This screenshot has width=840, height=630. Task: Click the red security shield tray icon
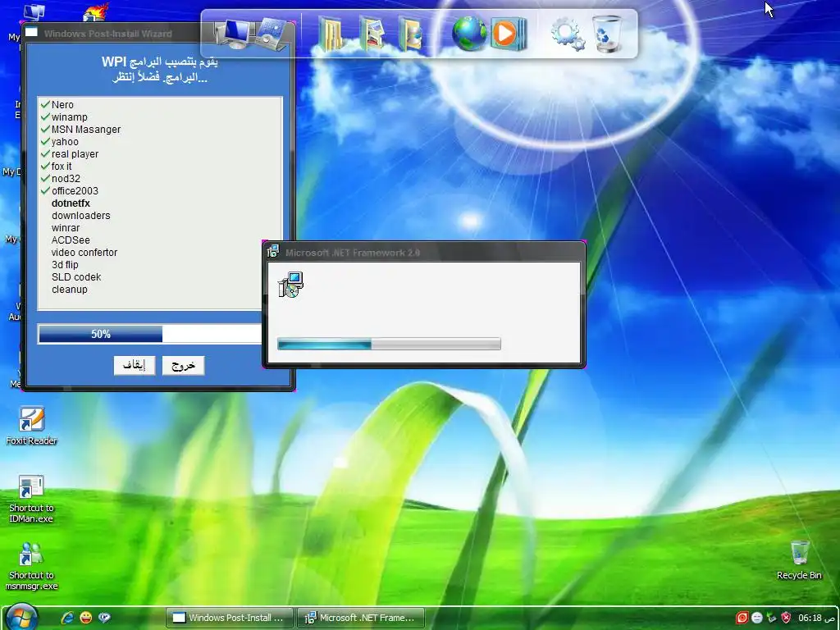(786, 618)
